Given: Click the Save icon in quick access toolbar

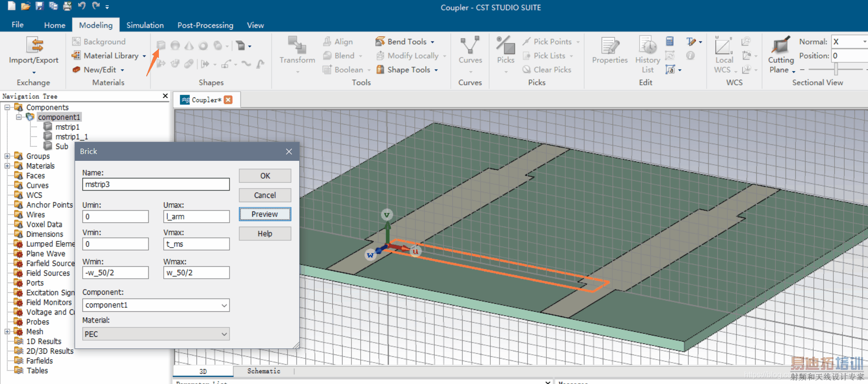Looking at the screenshot, I should tap(39, 6).
